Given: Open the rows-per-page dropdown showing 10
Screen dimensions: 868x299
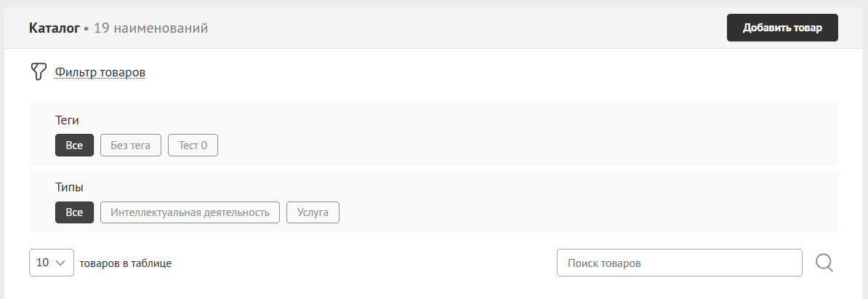Looking at the screenshot, I should coord(52,263).
